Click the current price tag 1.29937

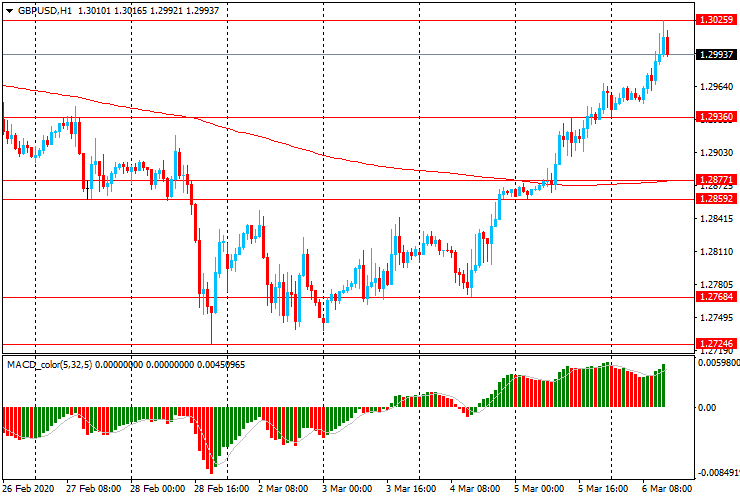click(717, 54)
